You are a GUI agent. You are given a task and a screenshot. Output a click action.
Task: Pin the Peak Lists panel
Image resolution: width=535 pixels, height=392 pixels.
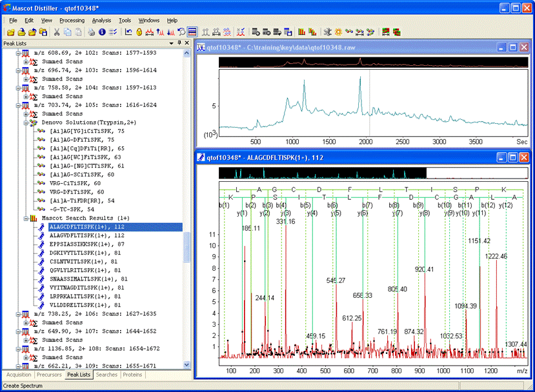(x=179, y=43)
